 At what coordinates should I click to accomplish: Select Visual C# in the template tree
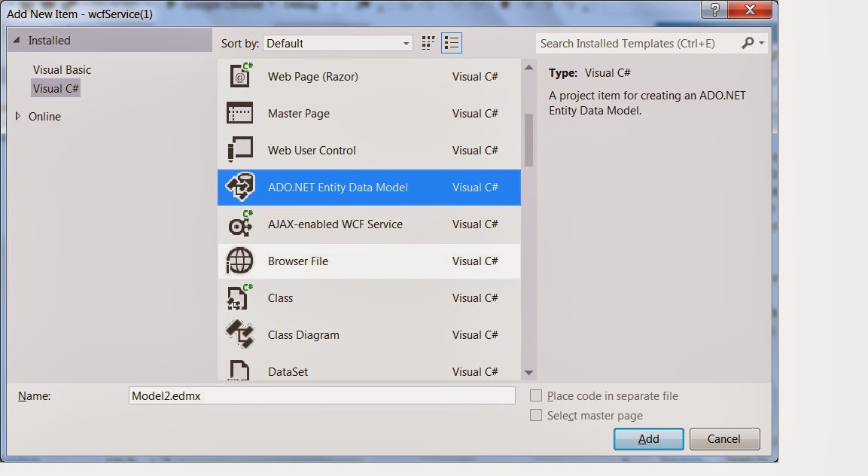pyautogui.click(x=56, y=88)
